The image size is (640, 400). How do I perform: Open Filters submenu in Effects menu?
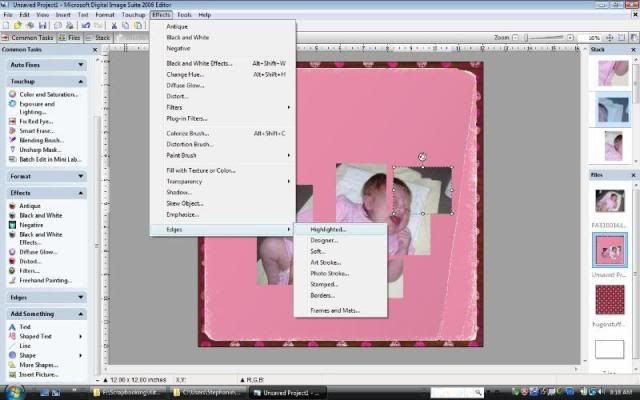click(x=222, y=107)
